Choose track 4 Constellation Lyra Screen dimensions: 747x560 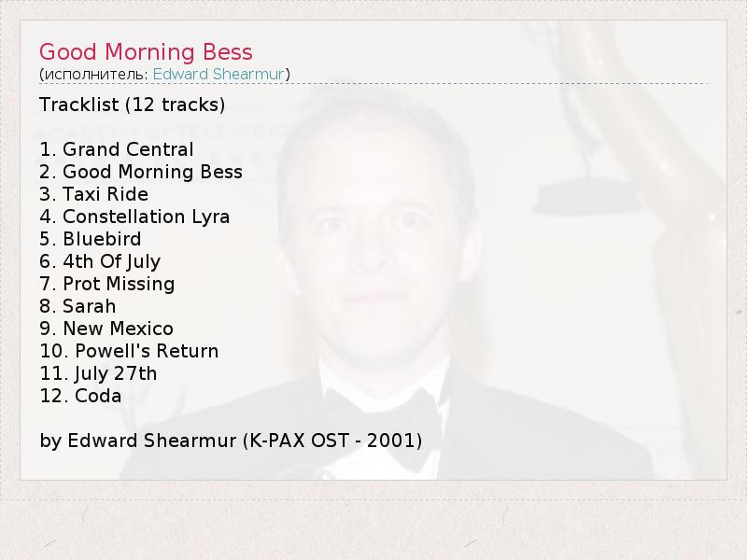(x=134, y=217)
